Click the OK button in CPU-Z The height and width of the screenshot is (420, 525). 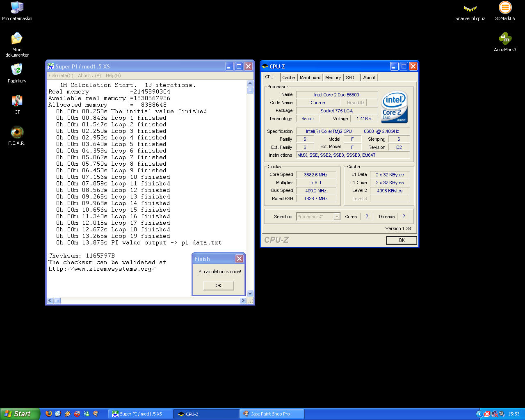[402, 240]
